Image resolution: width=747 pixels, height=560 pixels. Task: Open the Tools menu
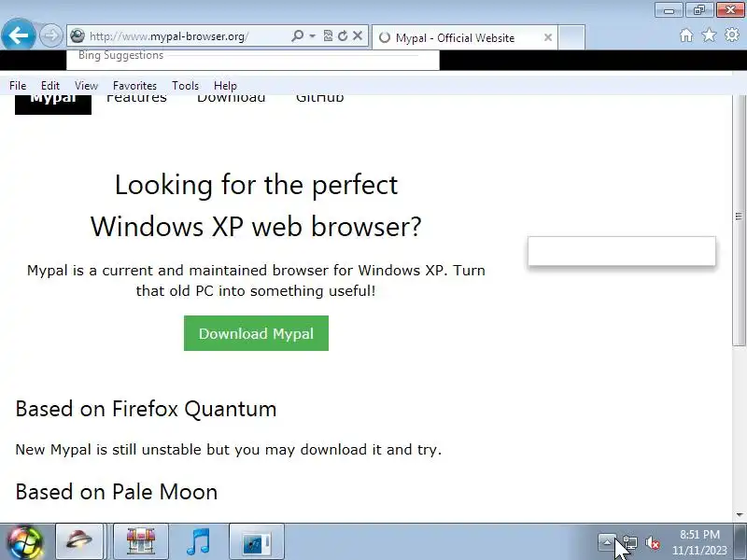(185, 86)
